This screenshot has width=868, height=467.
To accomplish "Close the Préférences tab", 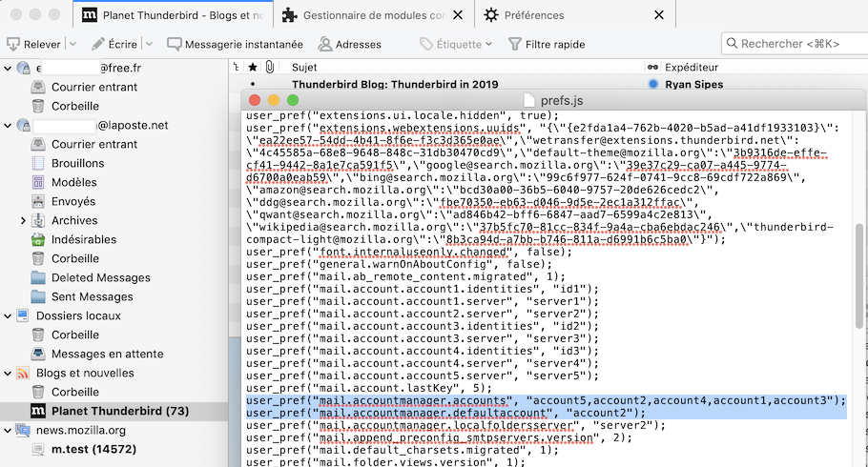I will point(659,15).
